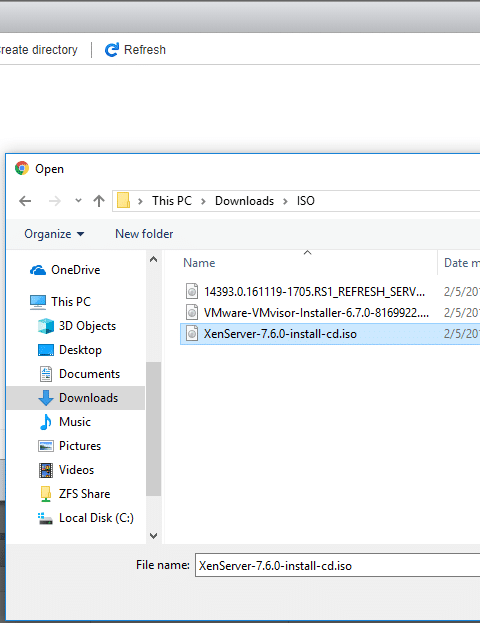Expand the chevron after This PC in the breadcrumb
The image size is (480, 623).
point(203,201)
